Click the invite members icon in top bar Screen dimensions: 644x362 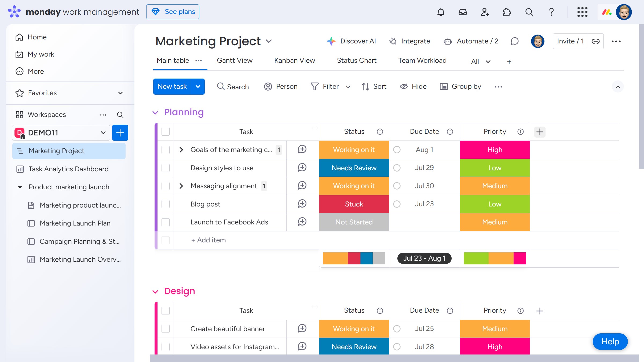click(485, 12)
